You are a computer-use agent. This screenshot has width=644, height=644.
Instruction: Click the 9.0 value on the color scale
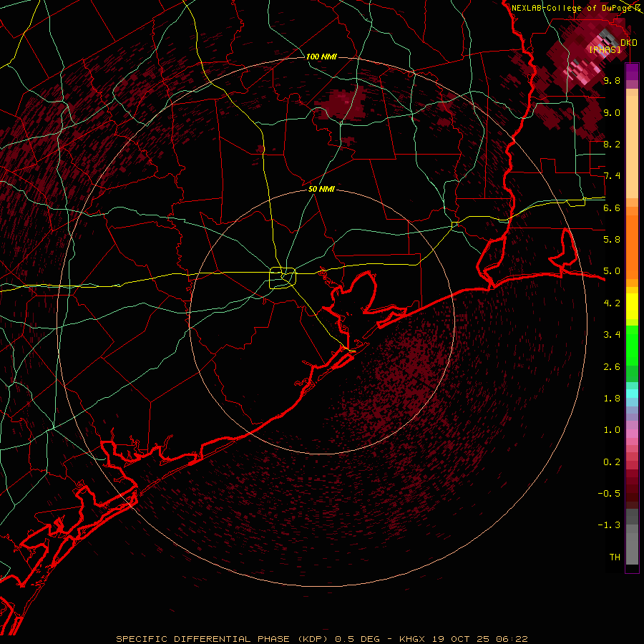612,112
